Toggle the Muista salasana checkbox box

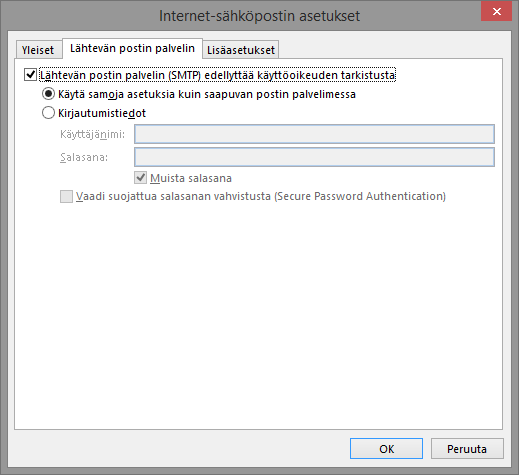[140, 178]
